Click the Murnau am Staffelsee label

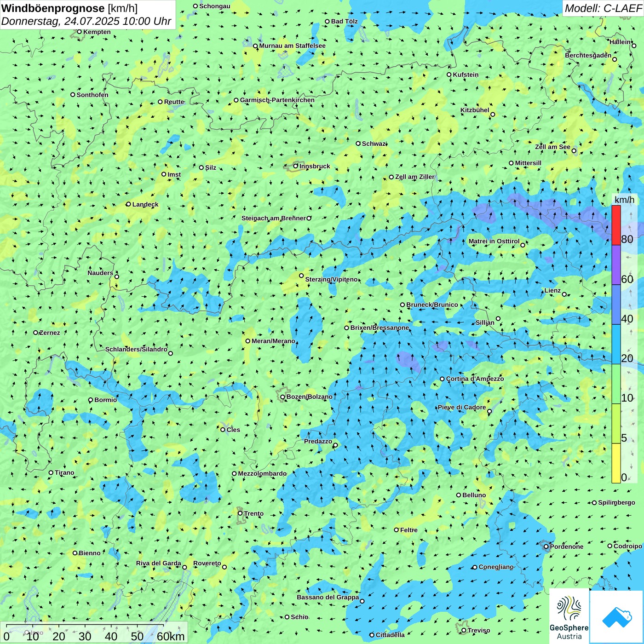click(x=292, y=46)
